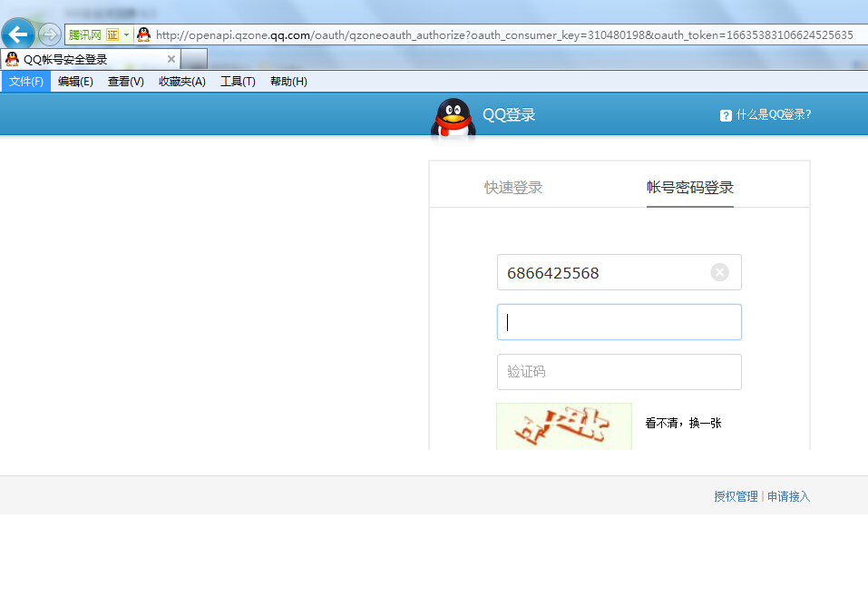
Task: Click the browser Forward arrow button
Action: (50, 34)
